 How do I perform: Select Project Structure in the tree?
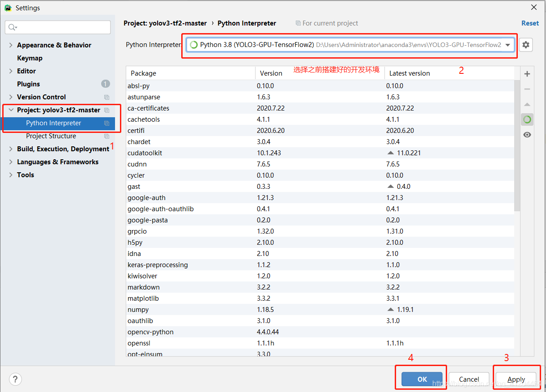51,136
